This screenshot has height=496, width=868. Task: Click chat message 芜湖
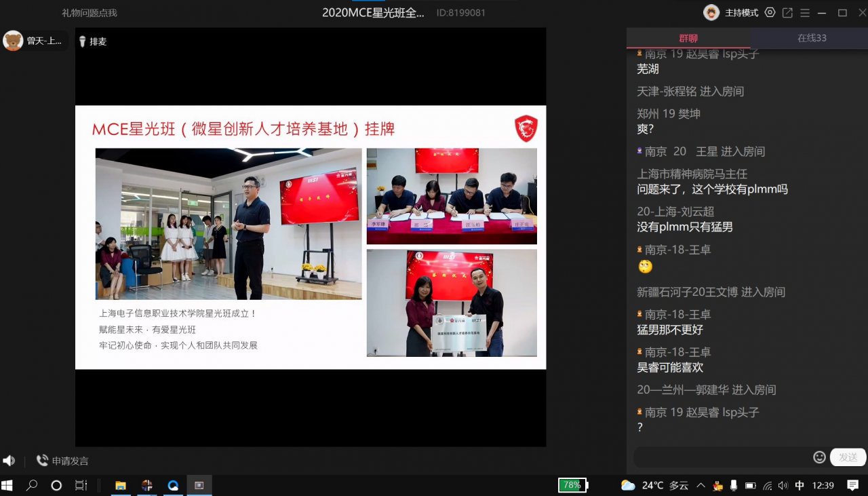pos(648,69)
